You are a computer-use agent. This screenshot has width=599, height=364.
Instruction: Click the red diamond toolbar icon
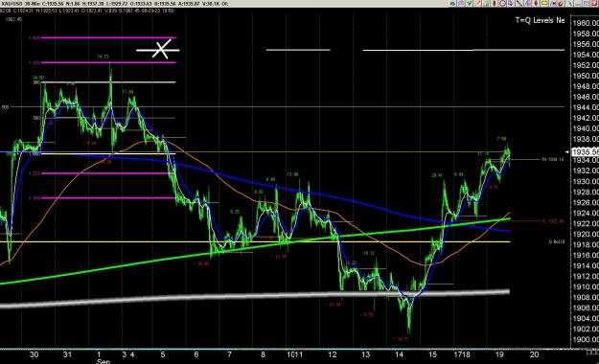point(536,4)
